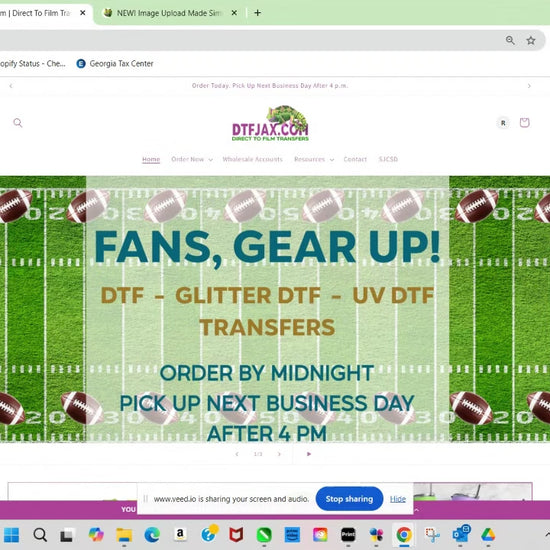Open Wholesale Accounts page
This screenshot has height=550, width=550.
[x=253, y=159]
